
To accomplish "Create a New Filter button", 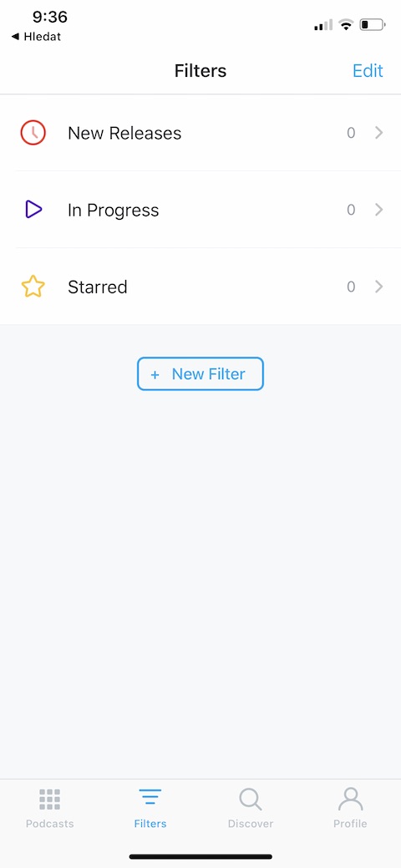I will coord(200,374).
